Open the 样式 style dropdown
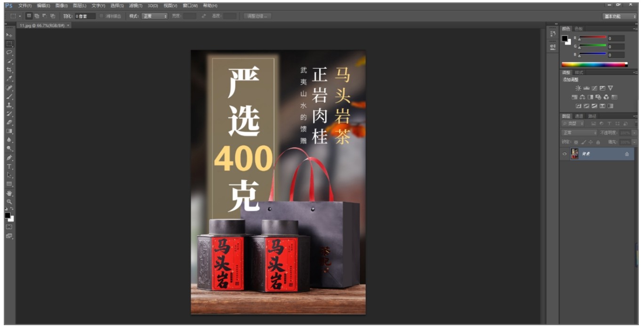Viewport: 644px width, 328px height. click(155, 16)
